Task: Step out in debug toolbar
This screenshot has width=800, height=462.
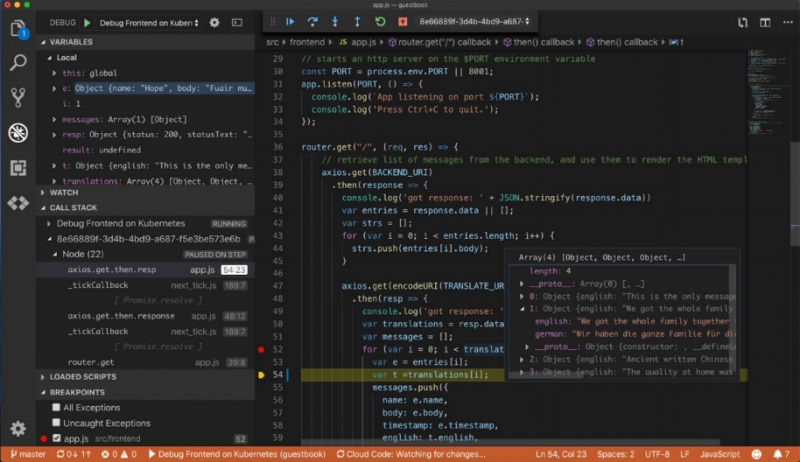Action: tap(357, 21)
